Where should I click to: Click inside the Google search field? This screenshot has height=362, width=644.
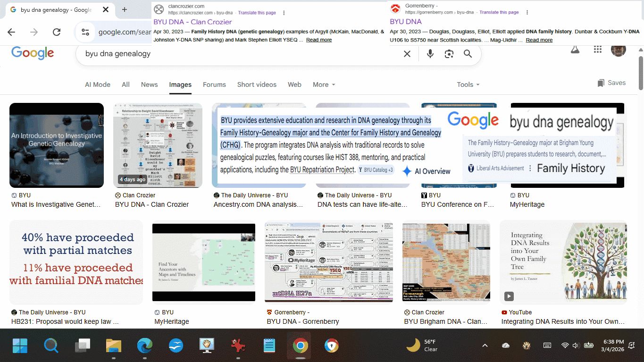tap(236, 54)
